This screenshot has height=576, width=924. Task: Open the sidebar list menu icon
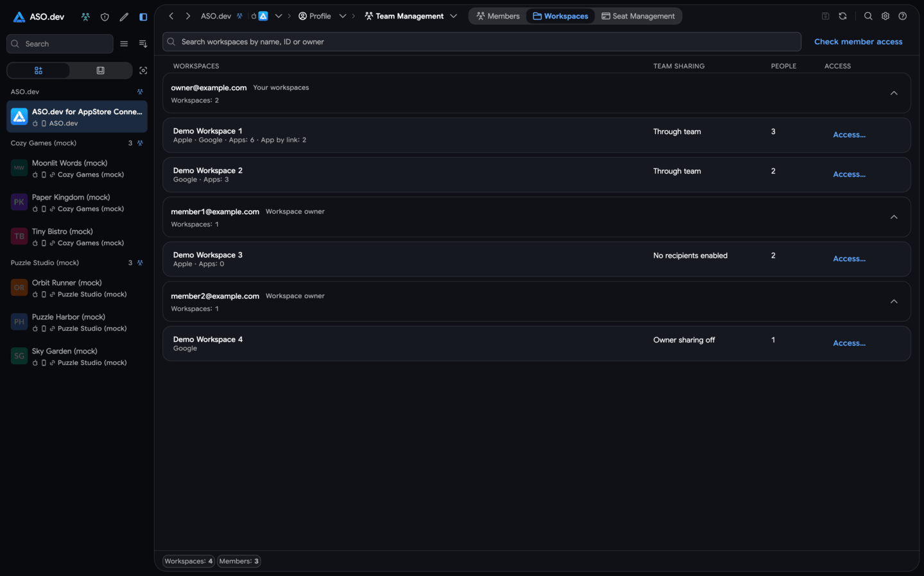(x=124, y=44)
